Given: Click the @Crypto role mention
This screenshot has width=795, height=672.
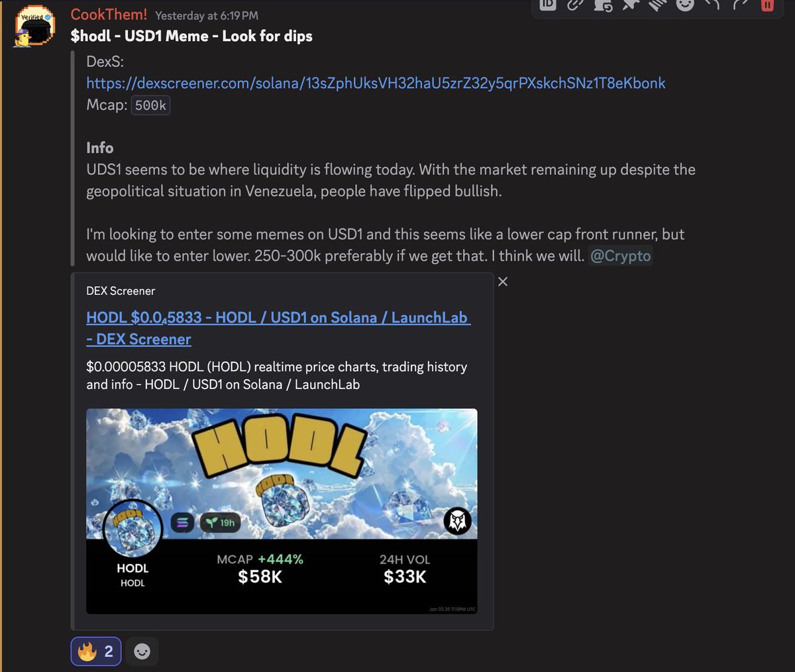Looking at the screenshot, I should point(620,256).
